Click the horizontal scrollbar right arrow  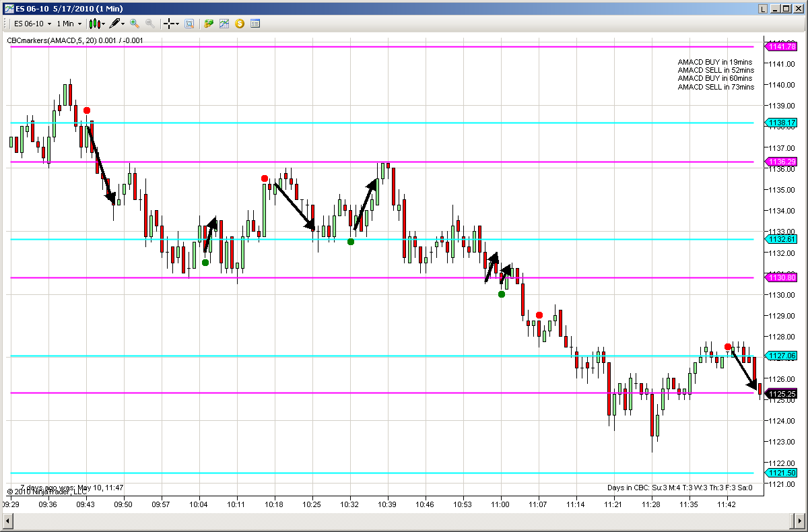(x=799, y=522)
